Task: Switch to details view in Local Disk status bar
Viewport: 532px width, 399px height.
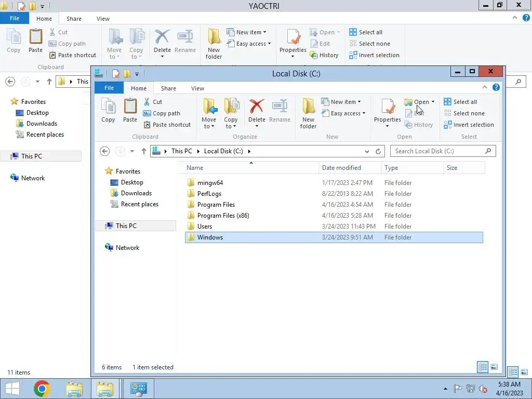Action: pos(483,367)
